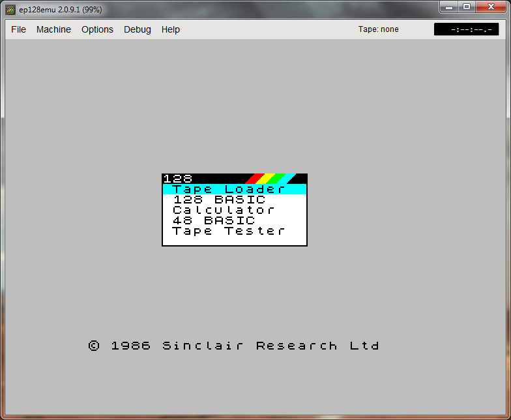
Task: Open the Machine menu
Action: [53, 29]
